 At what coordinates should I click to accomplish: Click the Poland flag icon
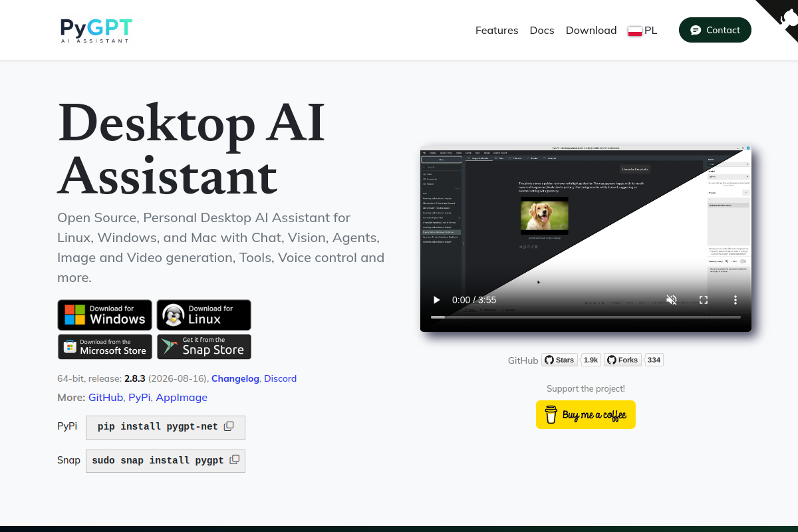click(635, 31)
